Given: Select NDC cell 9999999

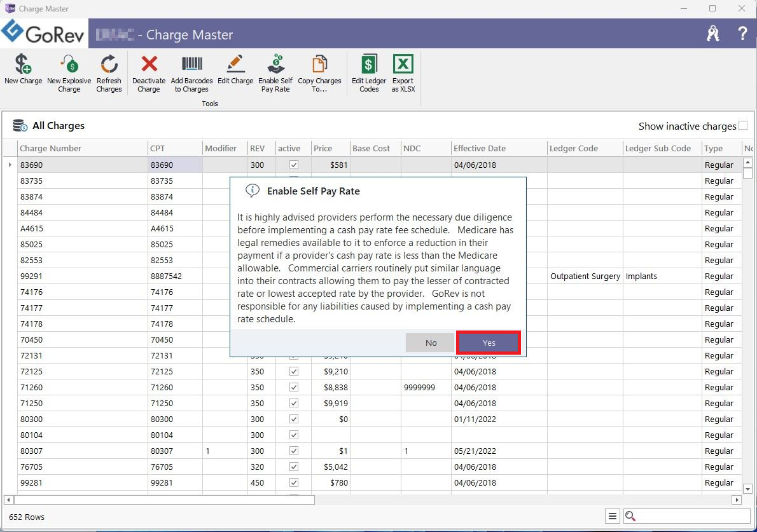Looking at the screenshot, I should click(426, 387).
